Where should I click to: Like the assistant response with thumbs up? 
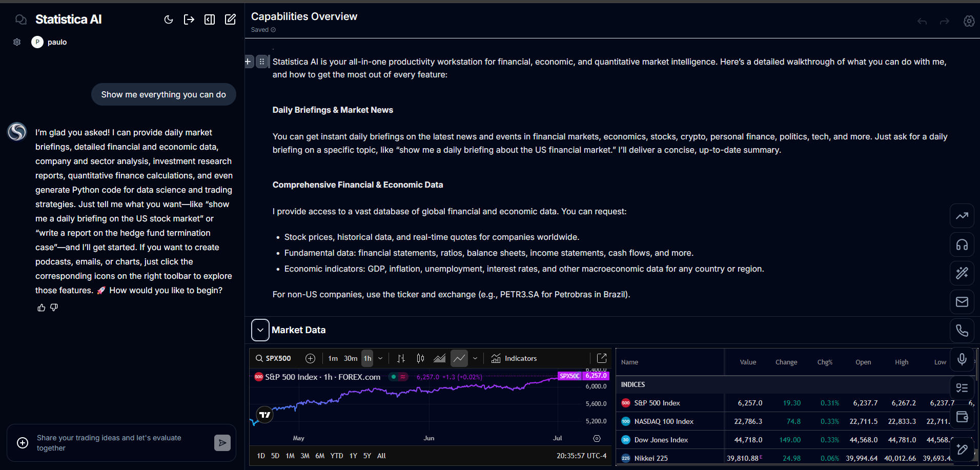coord(42,308)
